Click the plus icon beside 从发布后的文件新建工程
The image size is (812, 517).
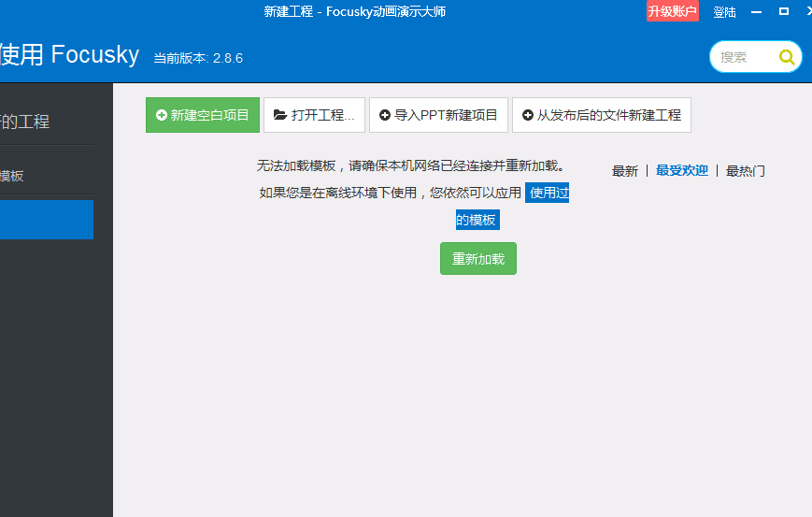(x=527, y=115)
